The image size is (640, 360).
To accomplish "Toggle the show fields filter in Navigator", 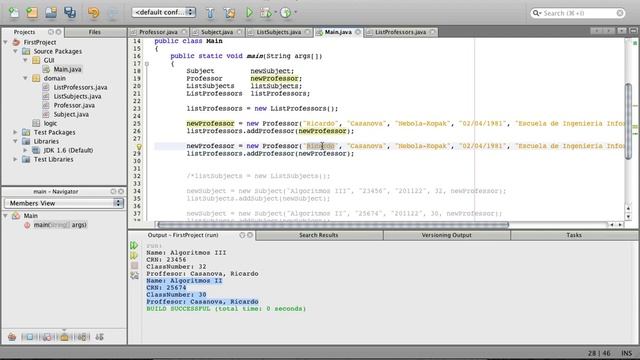I will click(x=29, y=337).
